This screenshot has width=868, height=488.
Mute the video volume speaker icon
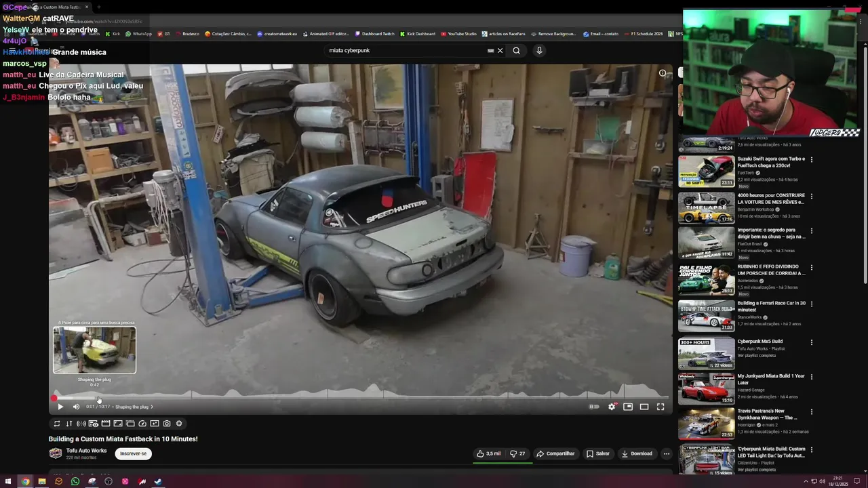pos(76,407)
